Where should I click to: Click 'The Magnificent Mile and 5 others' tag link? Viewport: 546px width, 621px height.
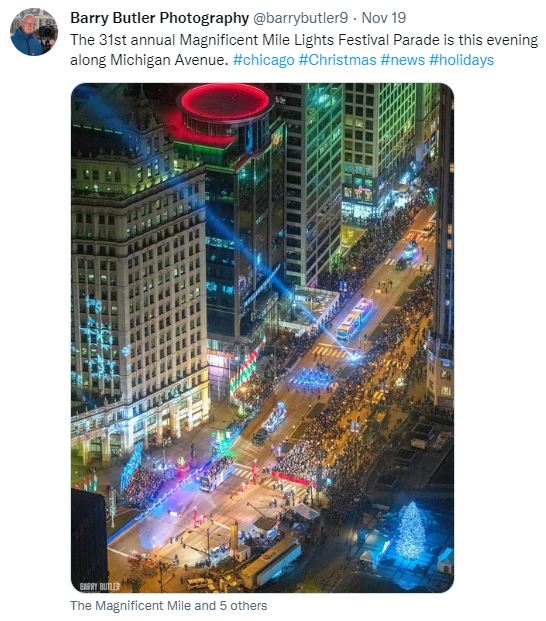[169, 606]
